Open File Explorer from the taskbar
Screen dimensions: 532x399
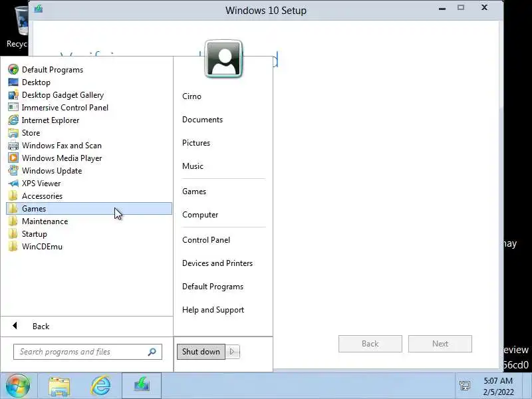click(x=59, y=386)
